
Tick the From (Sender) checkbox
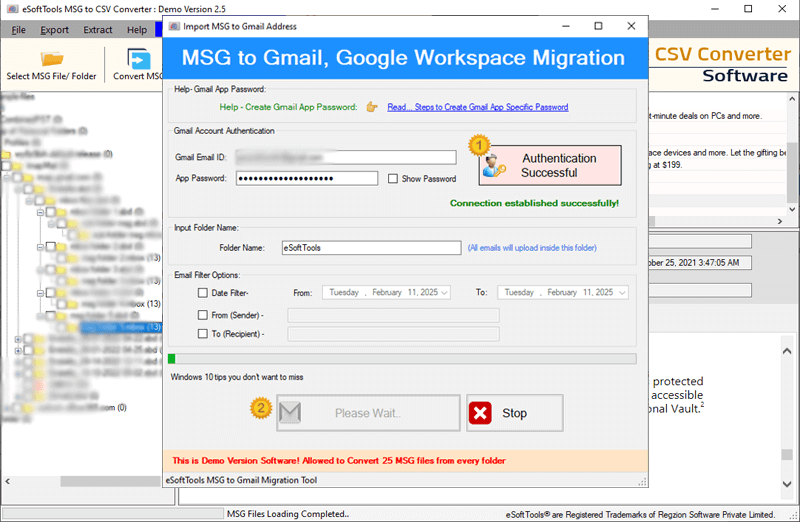pyautogui.click(x=203, y=315)
